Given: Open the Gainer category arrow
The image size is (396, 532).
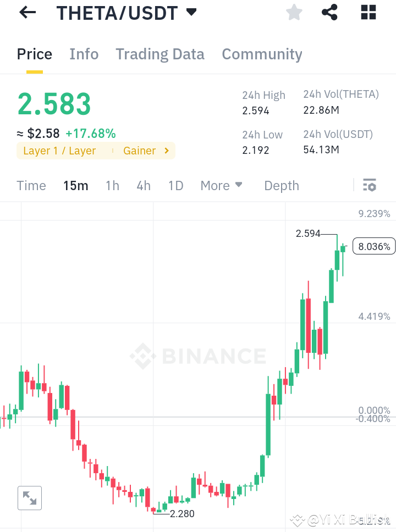Looking at the screenshot, I should pyautogui.click(x=167, y=151).
